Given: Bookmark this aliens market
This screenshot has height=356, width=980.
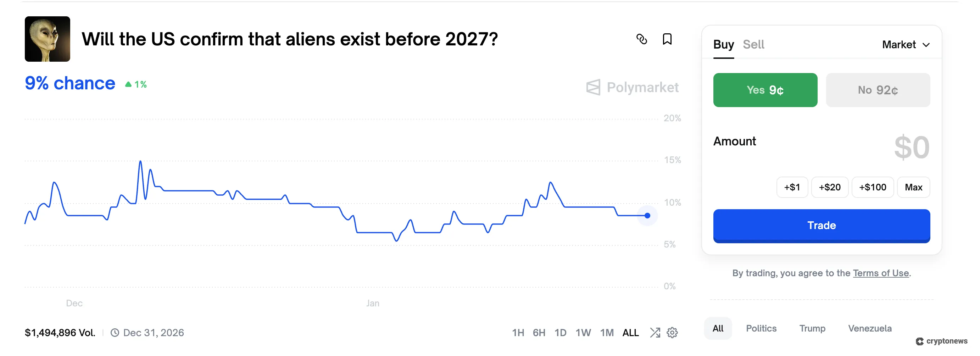Looking at the screenshot, I should (667, 39).
